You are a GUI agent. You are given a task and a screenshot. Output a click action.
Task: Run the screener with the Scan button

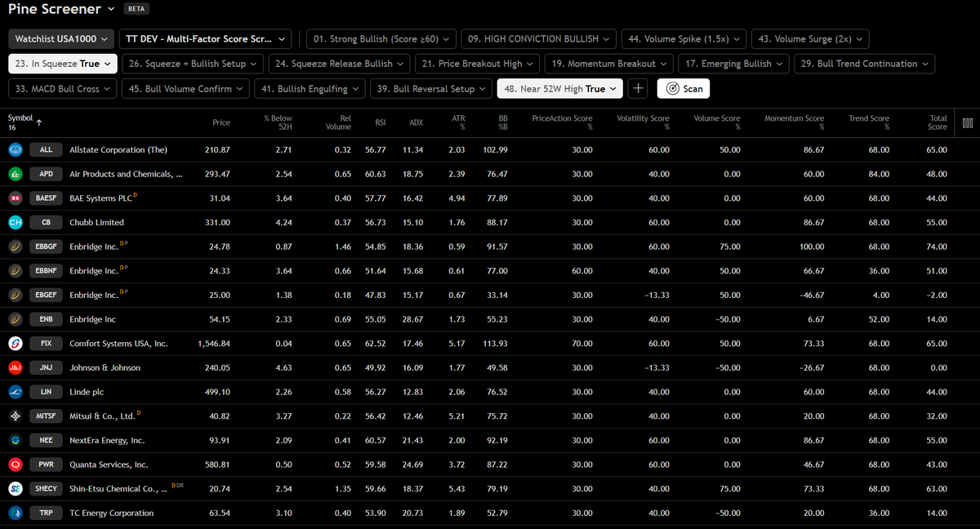(684, 88)
